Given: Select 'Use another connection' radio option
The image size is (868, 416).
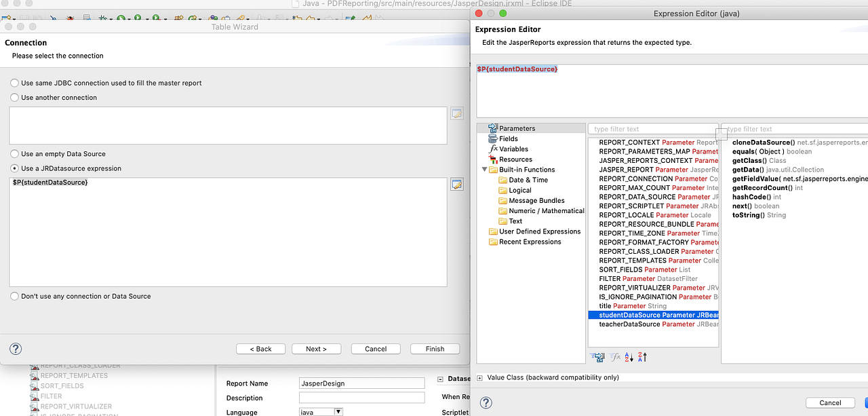Looking at the screenshot, I should click(14, 97).
